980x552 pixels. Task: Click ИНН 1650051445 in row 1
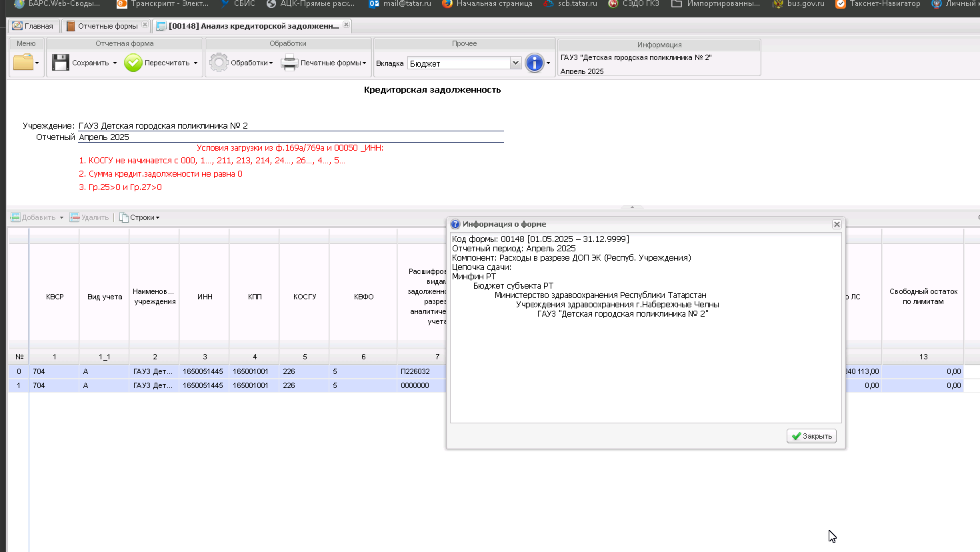pyautogui.click(x=204, y=385)
